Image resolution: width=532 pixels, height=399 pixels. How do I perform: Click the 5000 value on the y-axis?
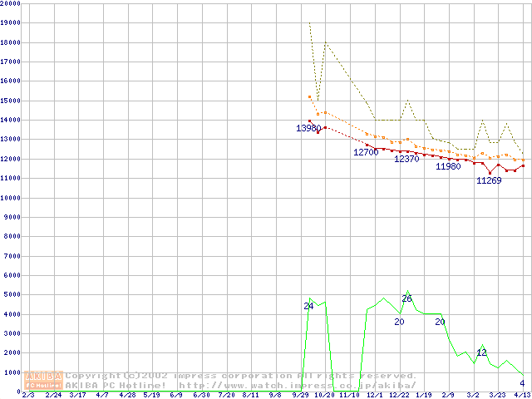coord(13,295)
